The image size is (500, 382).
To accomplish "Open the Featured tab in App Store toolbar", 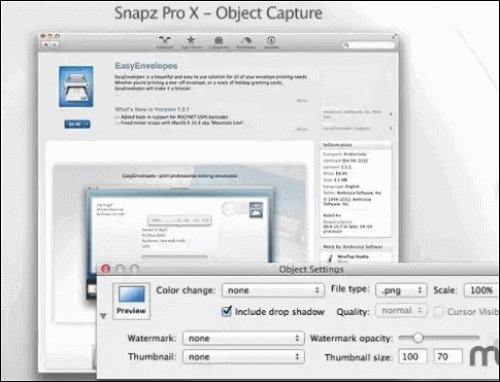I will tap(165, 42).
